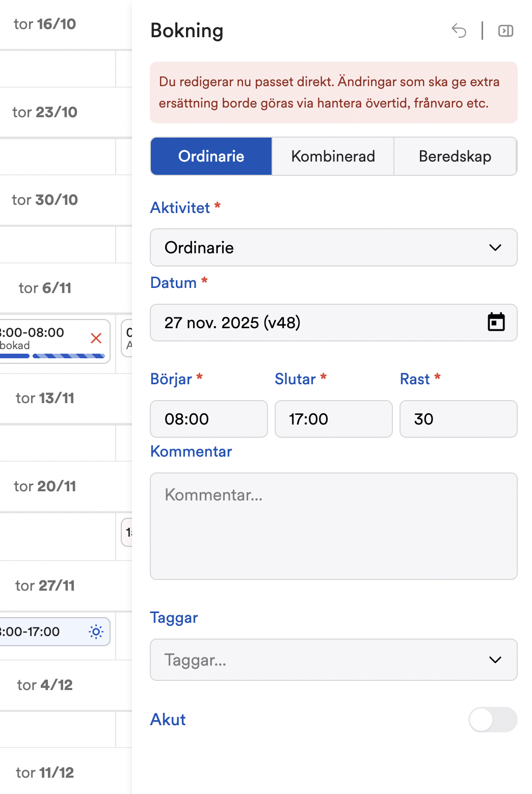This screenshot has width=532, height=794.
Task: Click the tor 27/11 day label
Action: 45,586
